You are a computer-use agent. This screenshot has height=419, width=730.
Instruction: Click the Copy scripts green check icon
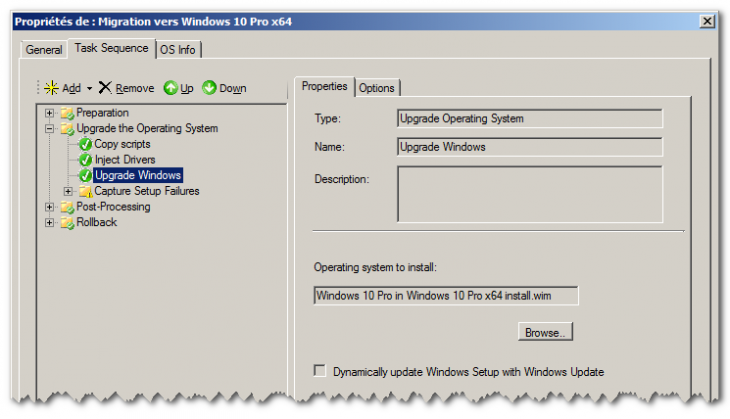pos(85,144)
